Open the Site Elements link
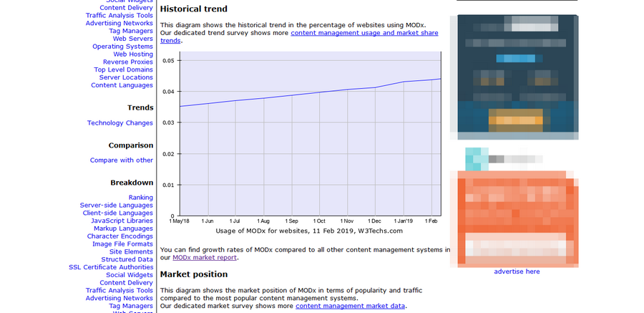This screenshot has height=313, width=644. tap(131, 251)
